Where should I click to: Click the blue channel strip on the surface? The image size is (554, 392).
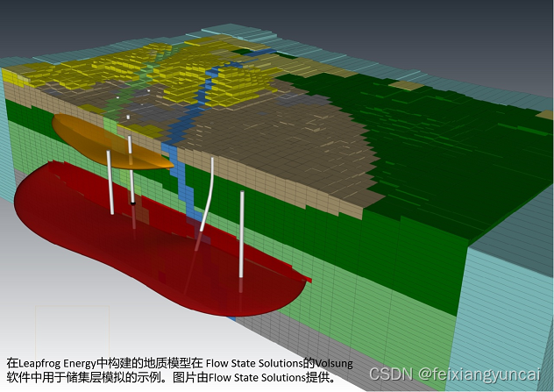(207, 88)
